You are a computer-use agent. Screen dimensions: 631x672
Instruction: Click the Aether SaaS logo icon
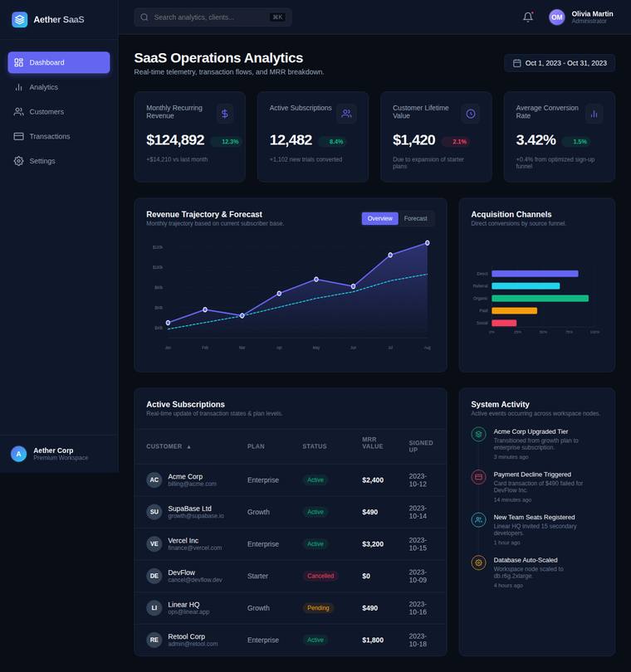pos(20,20)
